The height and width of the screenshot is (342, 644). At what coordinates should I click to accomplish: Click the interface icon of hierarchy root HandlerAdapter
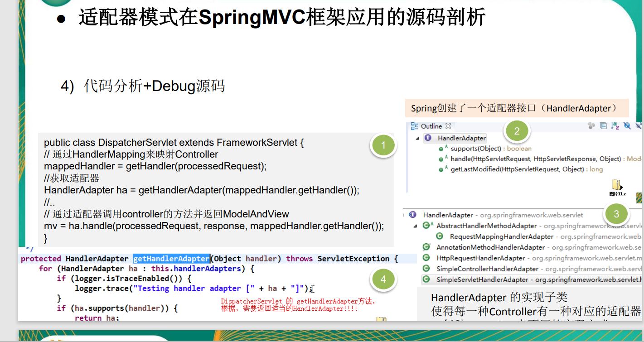click(x=412, y=215)
